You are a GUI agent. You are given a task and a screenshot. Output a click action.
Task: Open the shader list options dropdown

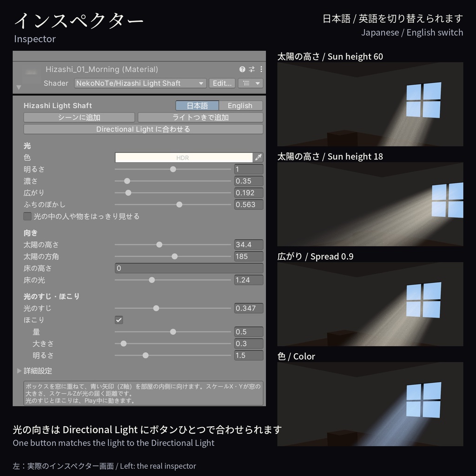coord(251,83)
